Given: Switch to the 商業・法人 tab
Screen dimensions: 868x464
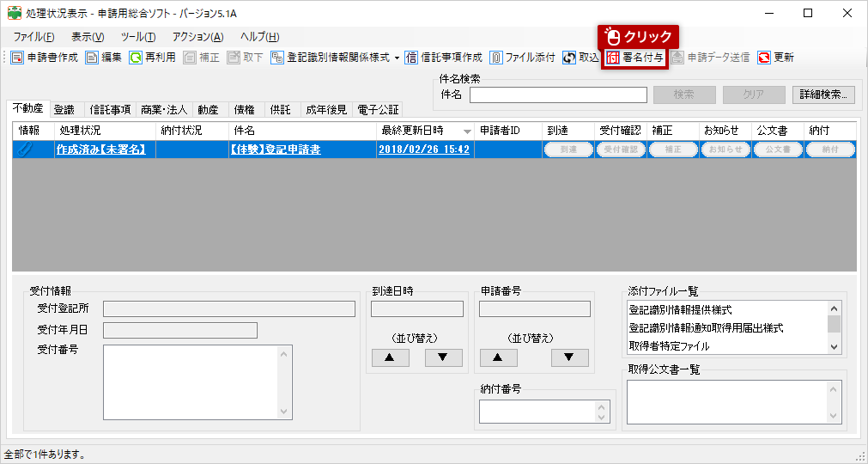Looking at the screenshot, I should click(164, 110).
